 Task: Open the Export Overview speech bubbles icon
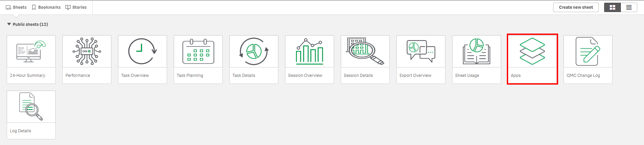421,51
